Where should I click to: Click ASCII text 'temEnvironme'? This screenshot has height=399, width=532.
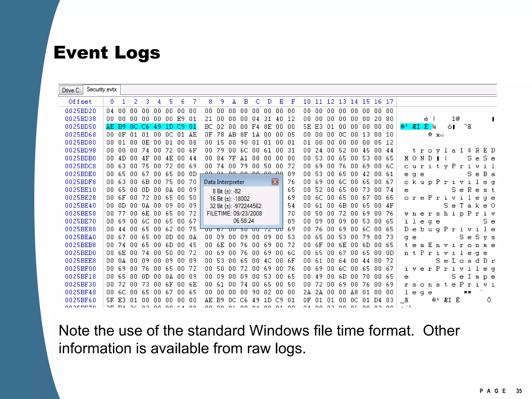pyautogui.click(x=450, y=245)
